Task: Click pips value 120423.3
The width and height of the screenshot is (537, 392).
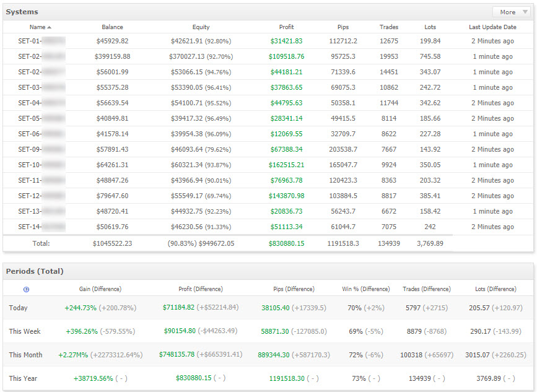Action: [343, 180]
